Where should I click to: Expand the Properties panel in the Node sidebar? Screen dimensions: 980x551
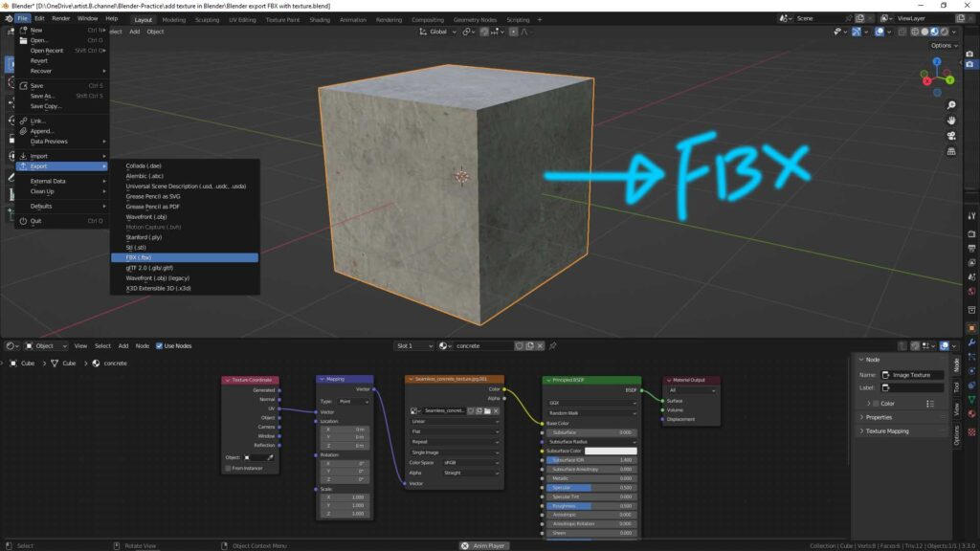[879, 417]
